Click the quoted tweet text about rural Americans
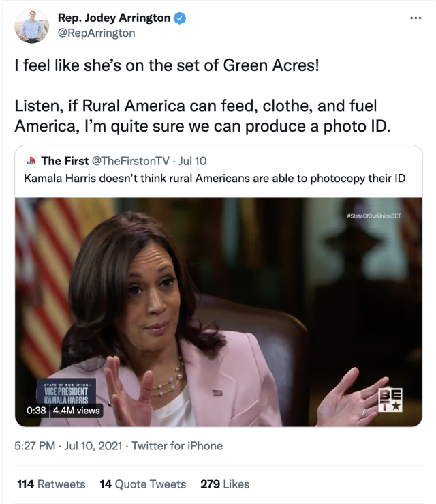This screenshot has height=504, width=436. 215,179
